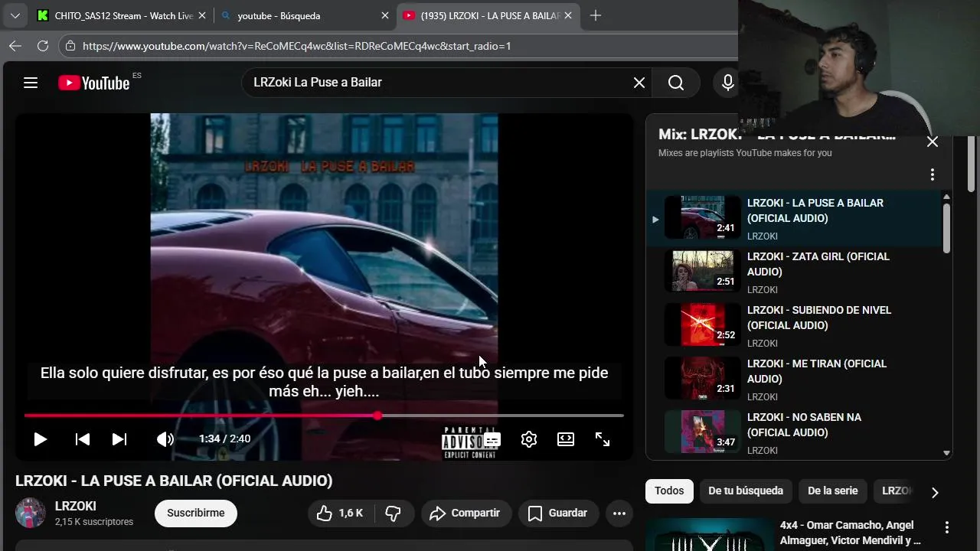Run search with the magnifier button
This screenshot has height=551, width=980.
(675, 83)
